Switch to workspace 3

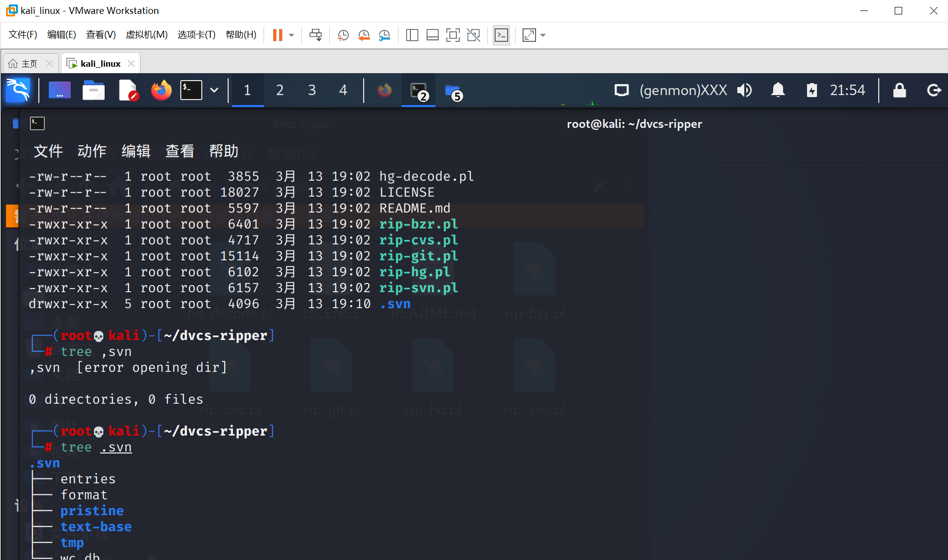312,90
